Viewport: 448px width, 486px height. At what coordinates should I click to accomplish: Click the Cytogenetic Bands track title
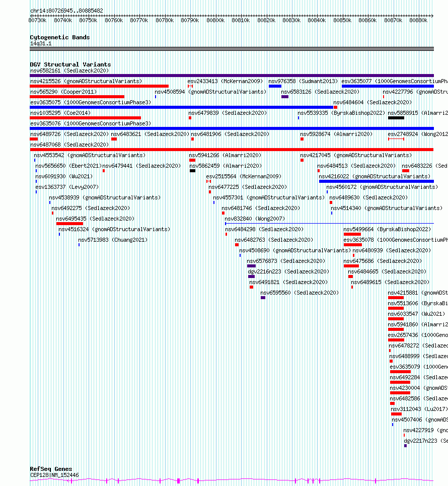pos(60,37)
